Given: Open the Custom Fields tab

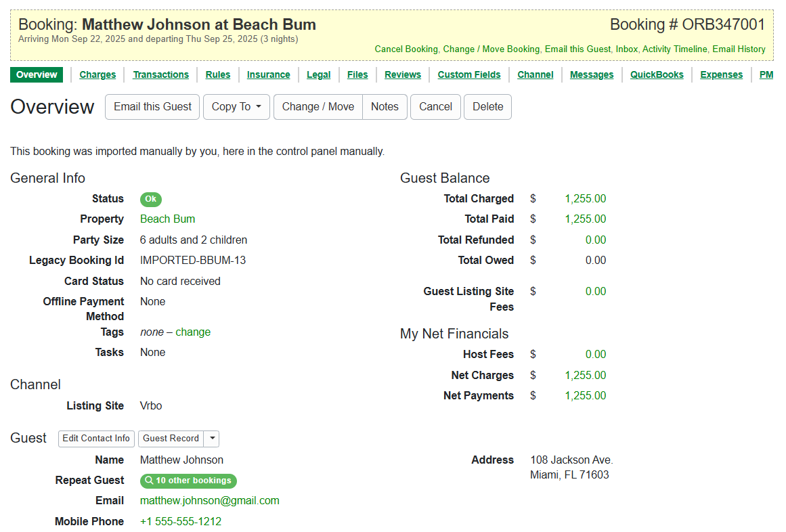Looking at the screenshot, I should click(x=469, y=75).
